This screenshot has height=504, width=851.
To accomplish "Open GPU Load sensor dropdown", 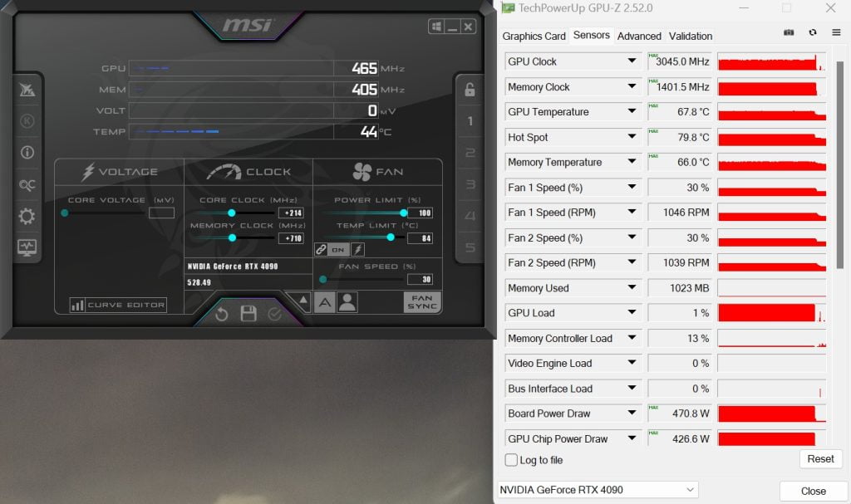I will (x=632, y=312).
